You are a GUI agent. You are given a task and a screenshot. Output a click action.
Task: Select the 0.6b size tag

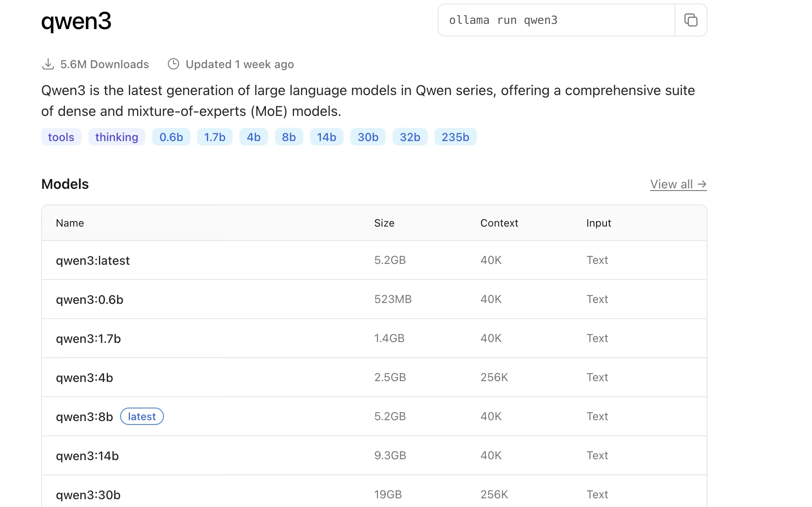pos(171,137)
